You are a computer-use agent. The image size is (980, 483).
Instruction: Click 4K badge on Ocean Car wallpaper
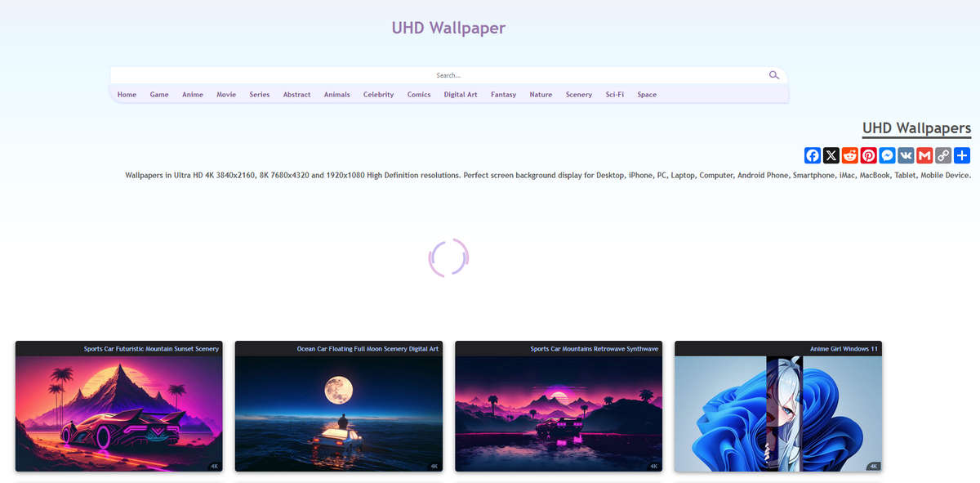(x=434, y=467)
